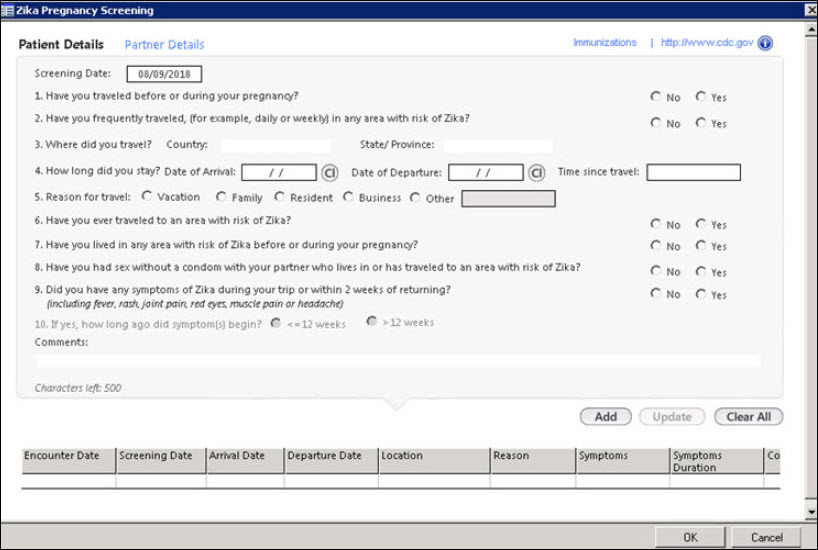Click the scrollbar up arrow
Image resolution: width=818 pixels, height=550 pixels.
812,29
